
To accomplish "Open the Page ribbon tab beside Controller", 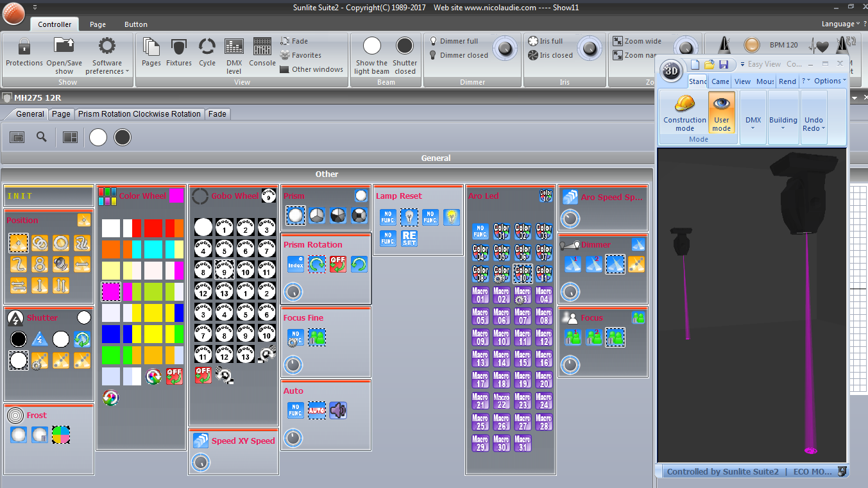I will click(98, 24).
